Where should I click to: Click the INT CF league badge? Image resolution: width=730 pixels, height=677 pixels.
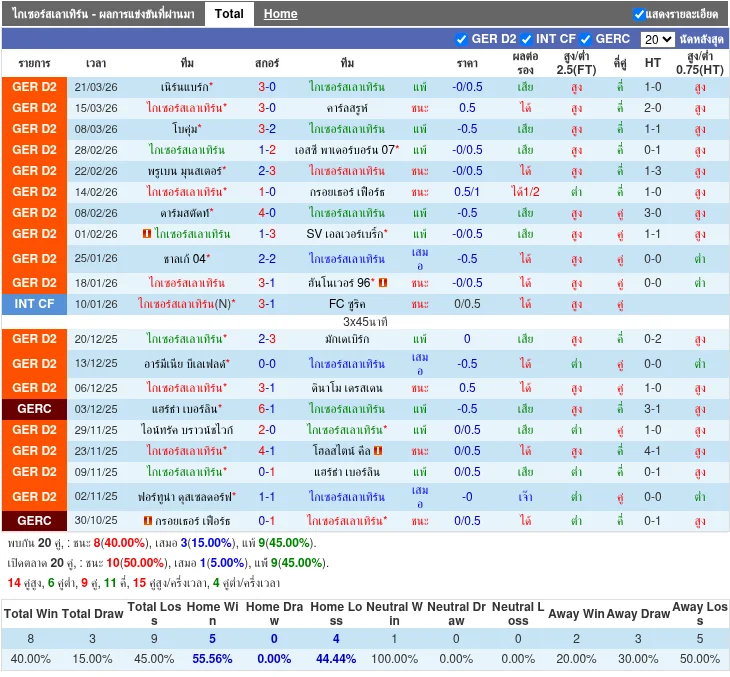tap(35, 303)
